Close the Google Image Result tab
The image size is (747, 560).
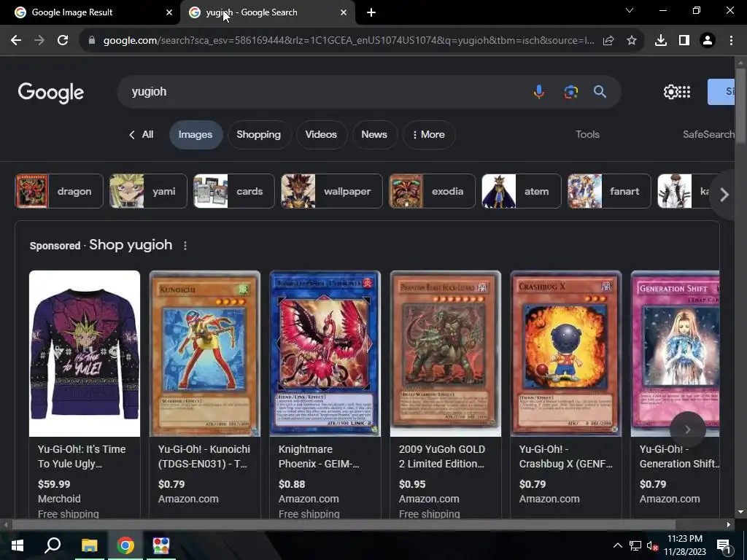[x=169, y=12]
